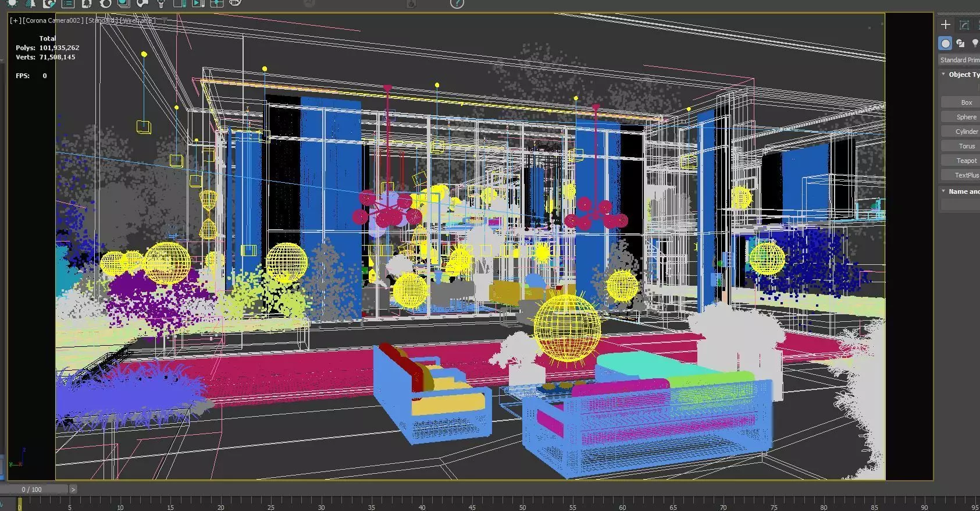Open the Corona Camera002 viewport menu

(x=53, y=20)
